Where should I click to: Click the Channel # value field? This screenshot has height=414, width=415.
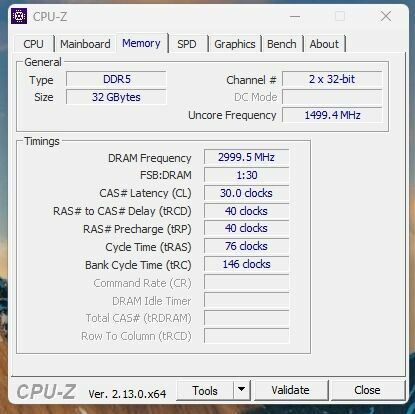pyautogui.click(x=332, y=79)
